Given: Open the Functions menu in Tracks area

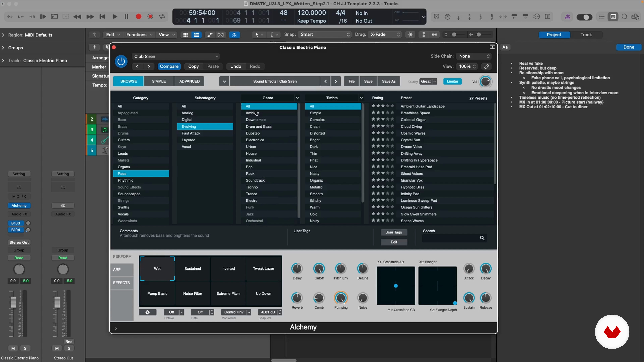Looking at the screenshot, I should tap(139, 35).
